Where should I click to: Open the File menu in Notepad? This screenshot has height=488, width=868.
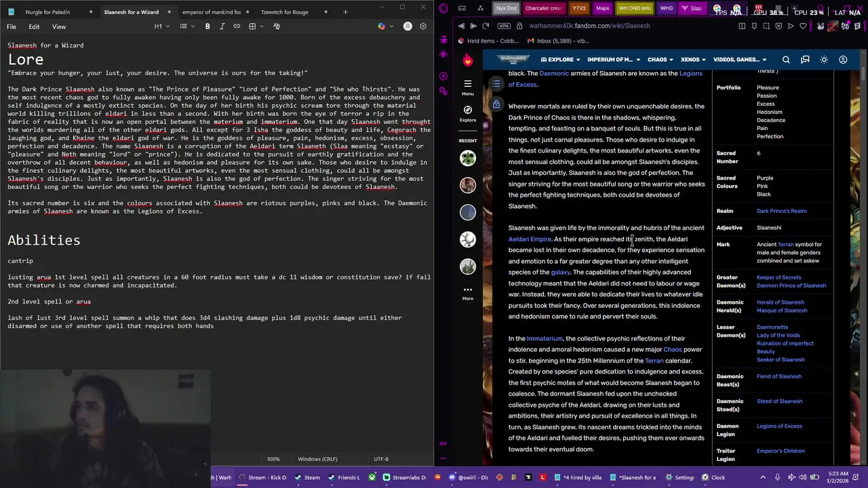pos(12,26)
